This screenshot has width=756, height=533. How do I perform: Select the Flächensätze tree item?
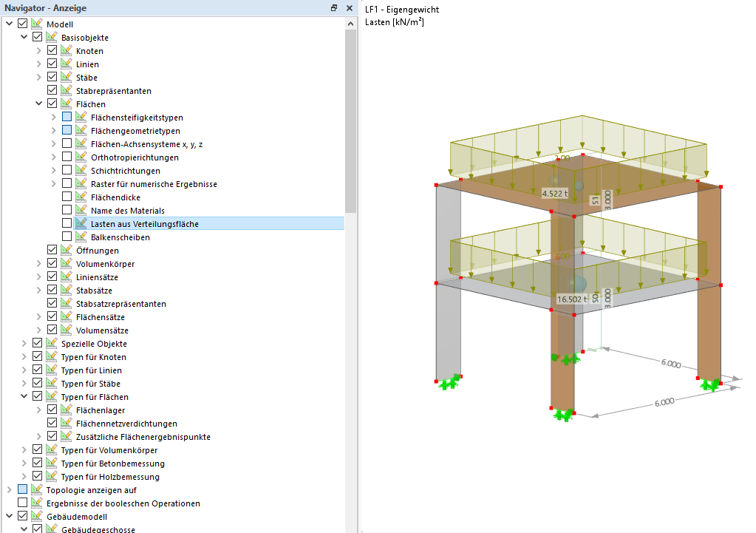coord(101,317)
